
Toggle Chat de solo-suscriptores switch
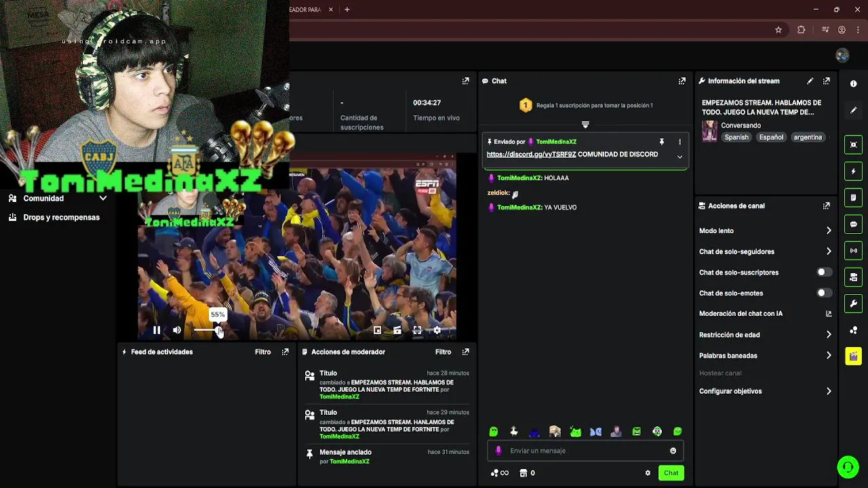pos(824,272)
